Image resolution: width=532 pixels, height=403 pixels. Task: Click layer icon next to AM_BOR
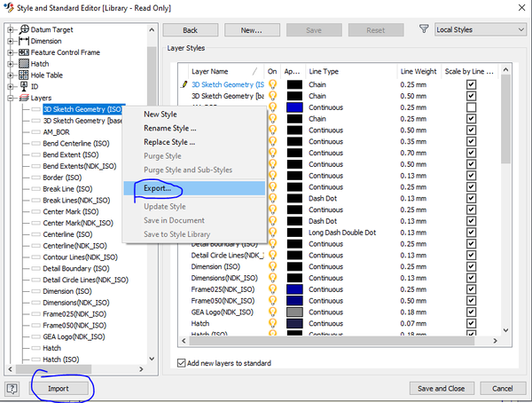click(36, 132)
